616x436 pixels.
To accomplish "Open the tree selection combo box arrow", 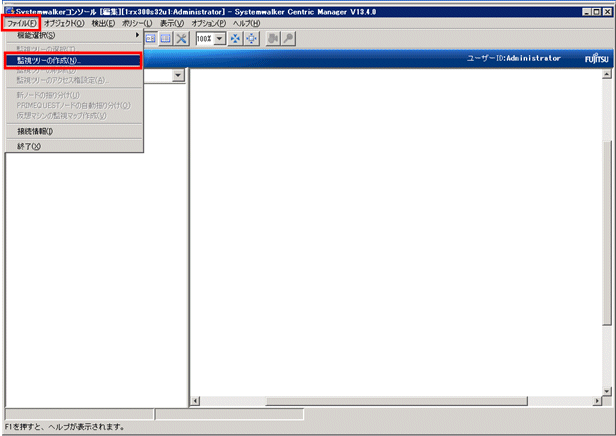I will [x=178, y=75].
